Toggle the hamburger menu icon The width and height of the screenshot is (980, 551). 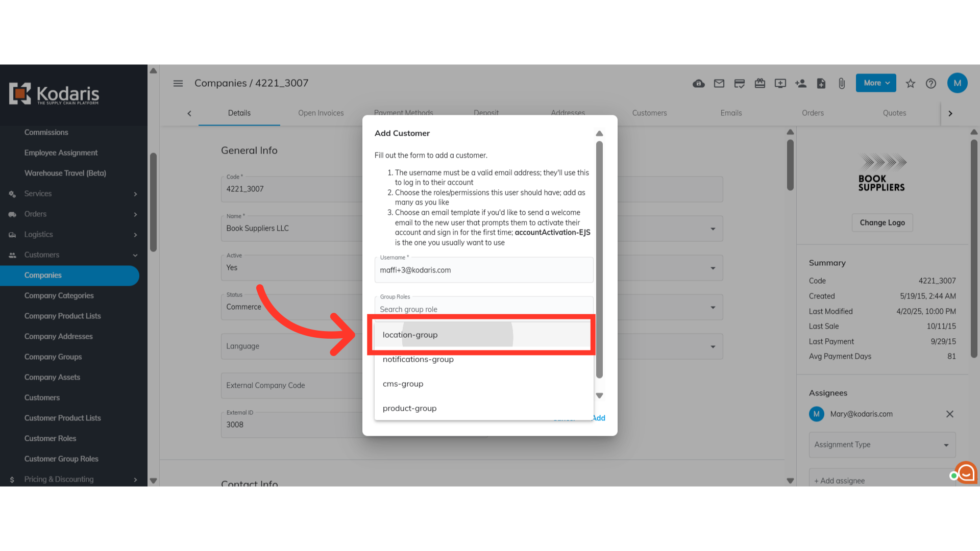click(178, 83)
